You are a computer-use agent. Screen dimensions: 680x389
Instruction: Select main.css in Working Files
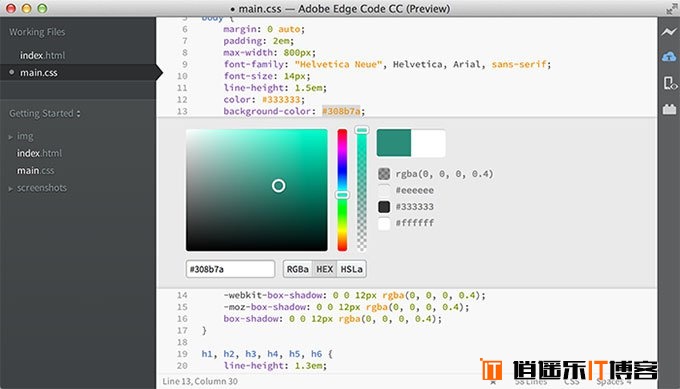click(39, 72)
